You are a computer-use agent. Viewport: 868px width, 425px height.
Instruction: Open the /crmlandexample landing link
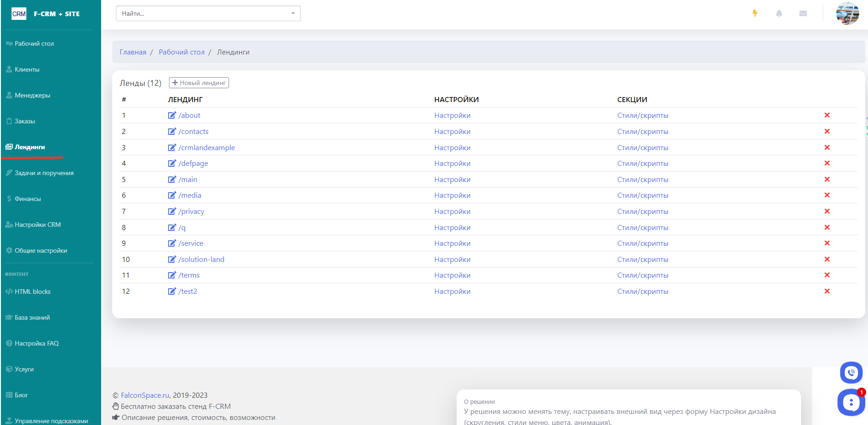click(206, 147)
